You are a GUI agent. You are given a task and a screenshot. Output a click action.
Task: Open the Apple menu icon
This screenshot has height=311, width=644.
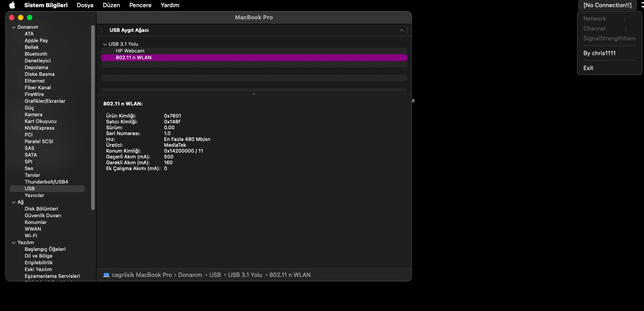click(12, 5)
